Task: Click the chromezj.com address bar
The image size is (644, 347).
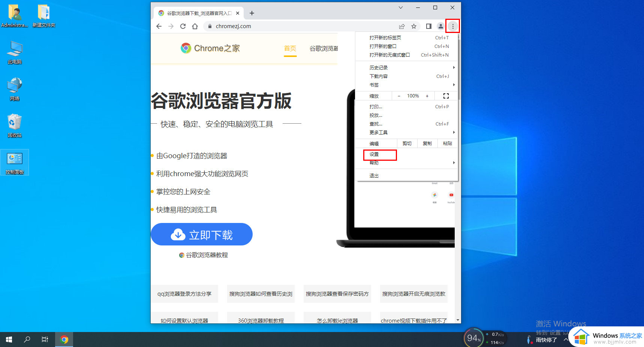Action: [300, 26]
